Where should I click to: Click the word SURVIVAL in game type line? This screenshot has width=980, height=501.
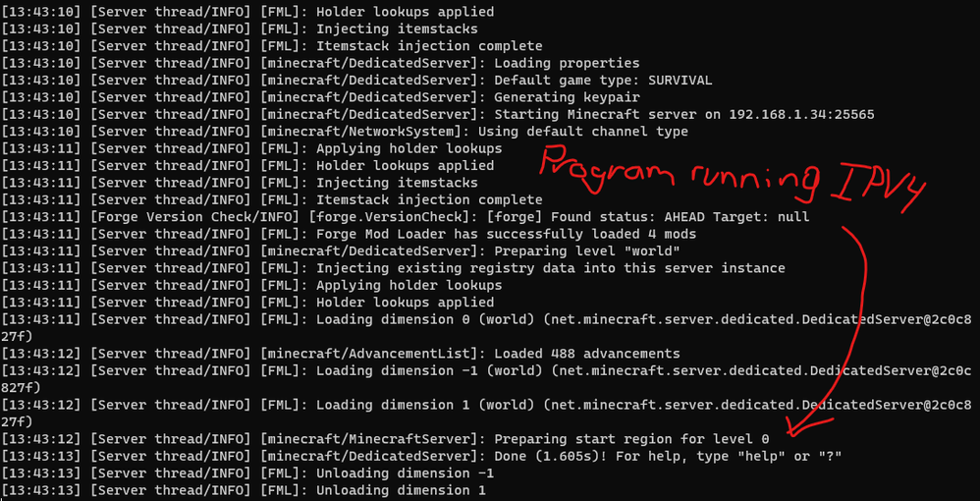681,80
